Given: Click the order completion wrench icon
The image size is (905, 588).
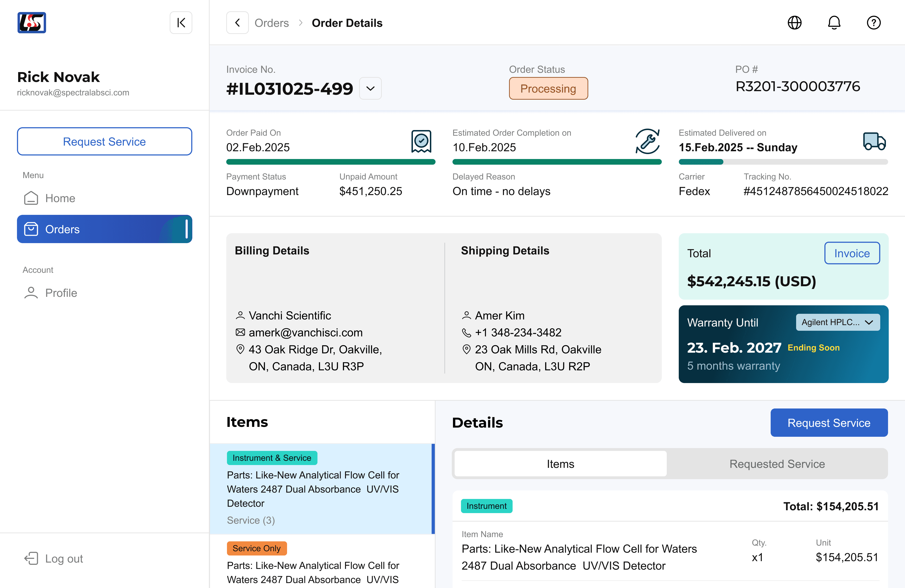Looking at the screenshot, I should 648,141.
